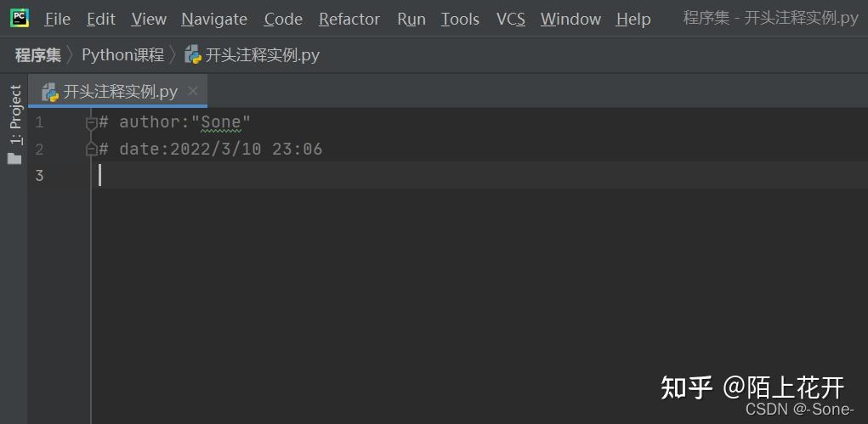Click the Python file icon in breadcrumb
Viewport: 868px width, 424px height.
click(x=193, y=54)
